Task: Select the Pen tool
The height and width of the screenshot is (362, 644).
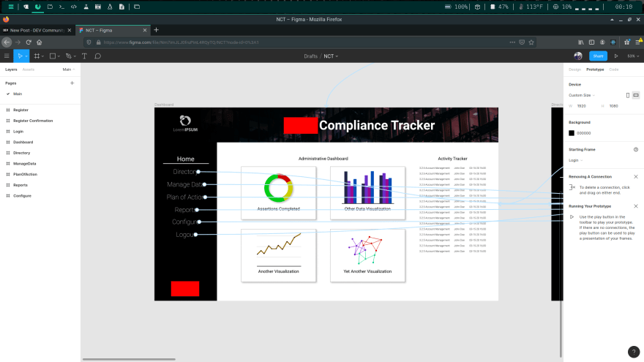Action: (x=69, y=56)
